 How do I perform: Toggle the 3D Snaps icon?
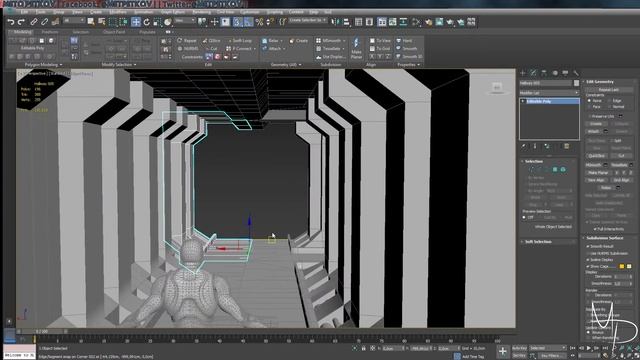coord(238,22)
